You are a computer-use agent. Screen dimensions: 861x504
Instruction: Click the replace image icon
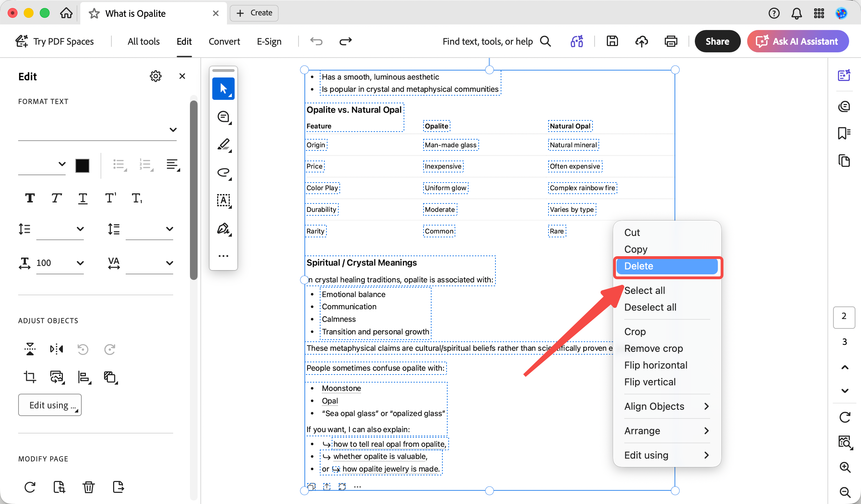click(x=57, y=377)
